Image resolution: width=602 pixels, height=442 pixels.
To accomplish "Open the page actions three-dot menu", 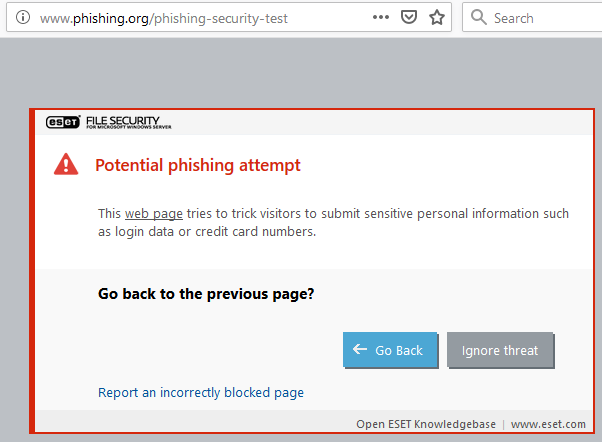I will pos(381,18).
